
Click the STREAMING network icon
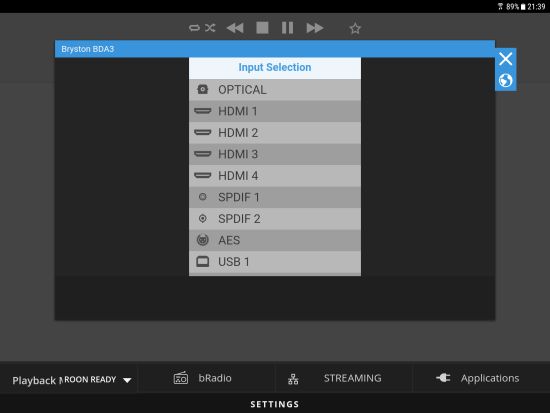pos(293,379)
